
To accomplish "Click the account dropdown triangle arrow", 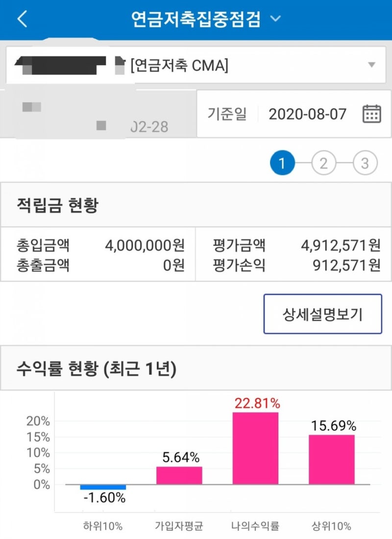I will click(x=371, y=65).
